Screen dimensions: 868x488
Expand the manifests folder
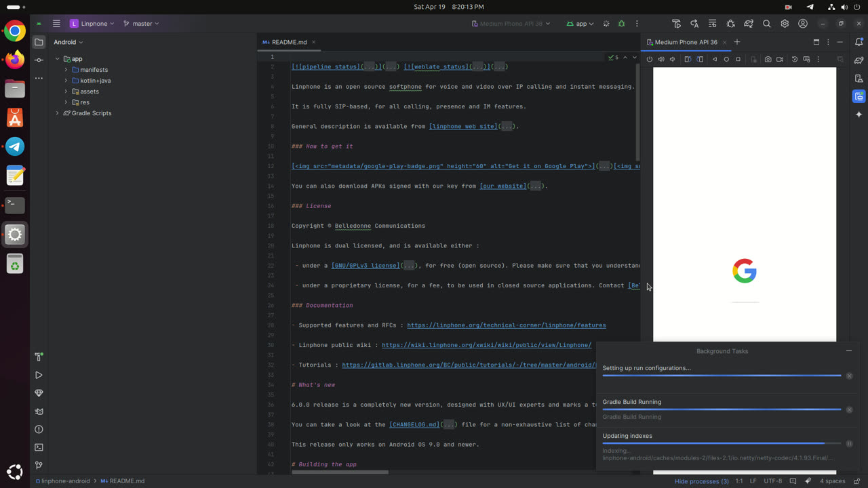(x=66, y=70)
